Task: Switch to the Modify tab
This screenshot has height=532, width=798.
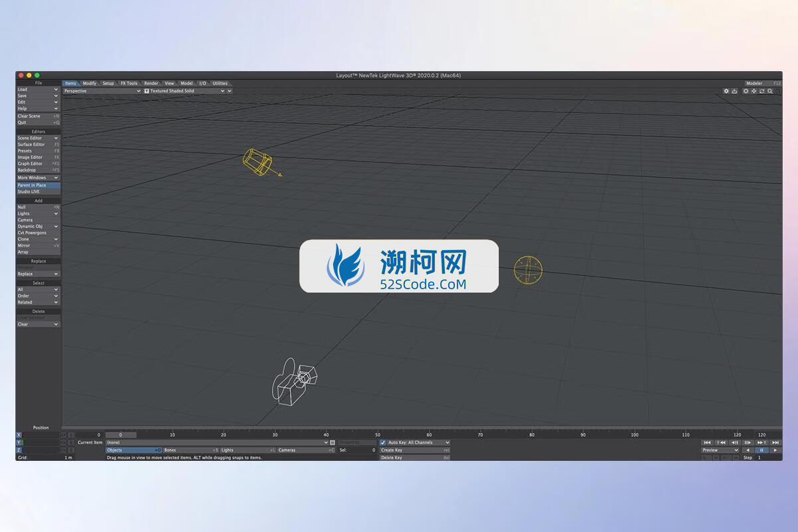Action: [89, 83]
